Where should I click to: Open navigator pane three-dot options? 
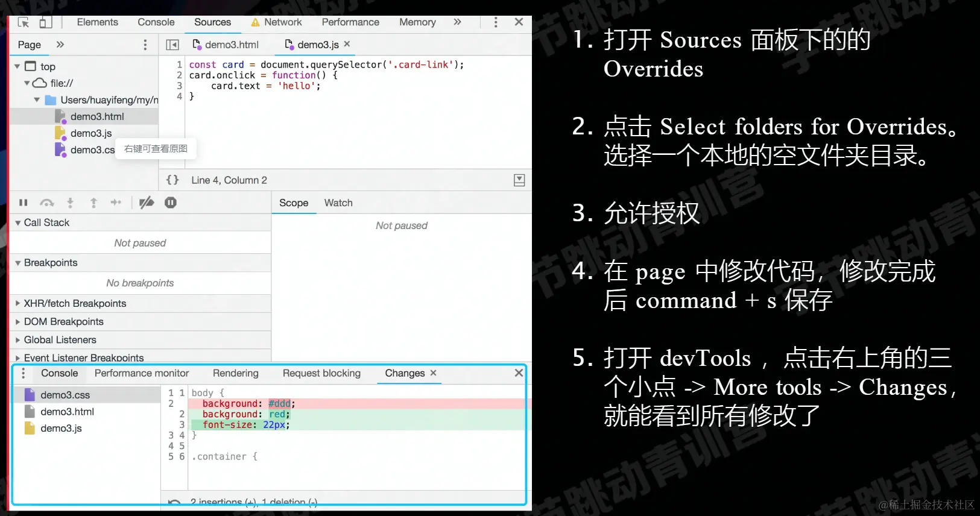click(x=145, y=45)
